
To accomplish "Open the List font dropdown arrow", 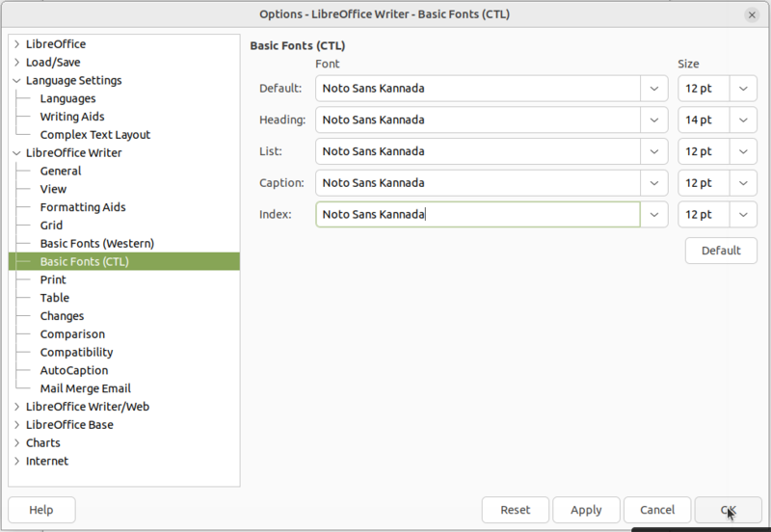I will [x=654, y=151].
